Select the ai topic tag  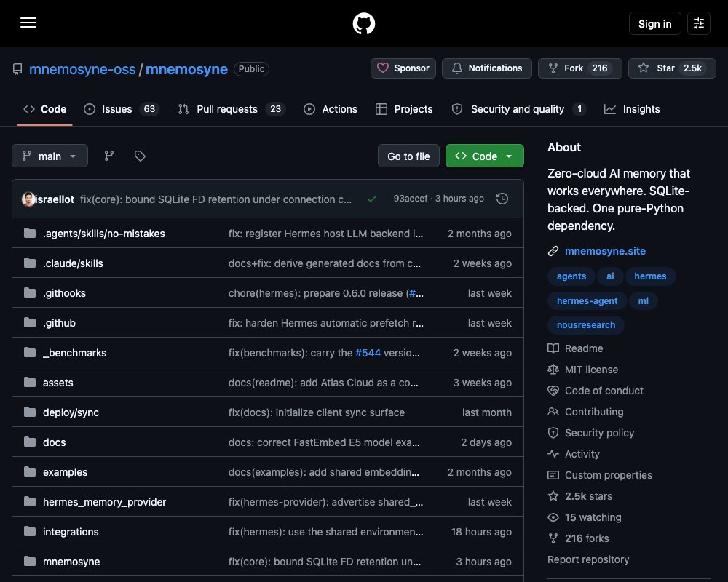tap(610, 276)
